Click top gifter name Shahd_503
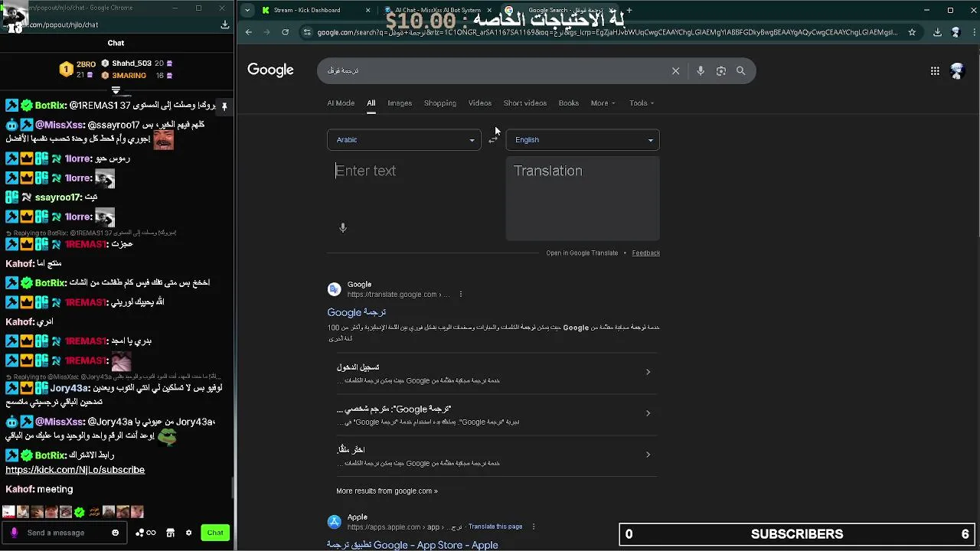 [132, 64]
